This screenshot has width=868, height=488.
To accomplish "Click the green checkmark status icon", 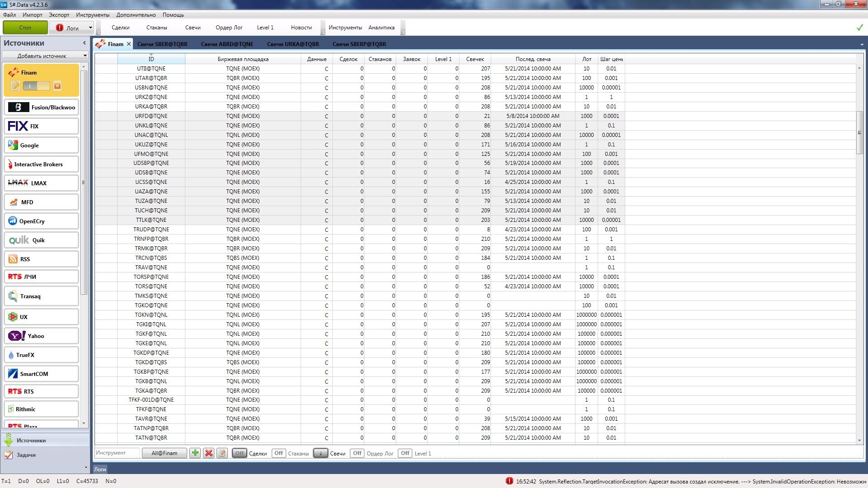I will click(x=859, y=28).
